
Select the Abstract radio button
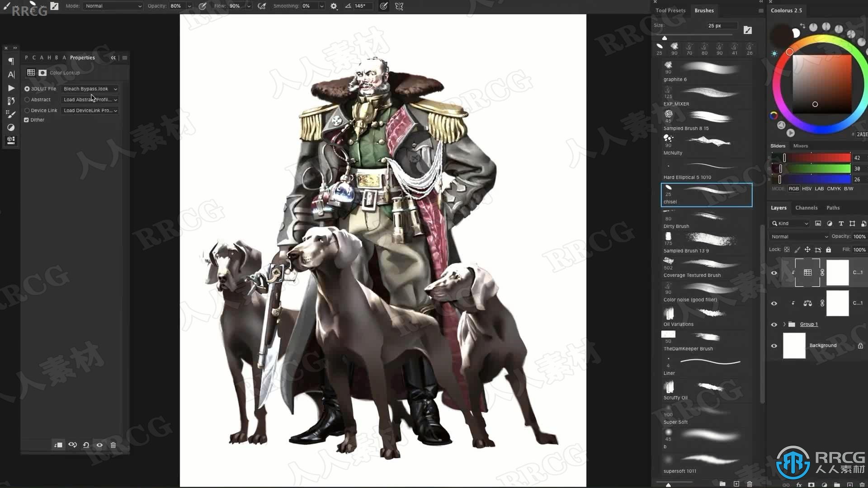(27, 99)
